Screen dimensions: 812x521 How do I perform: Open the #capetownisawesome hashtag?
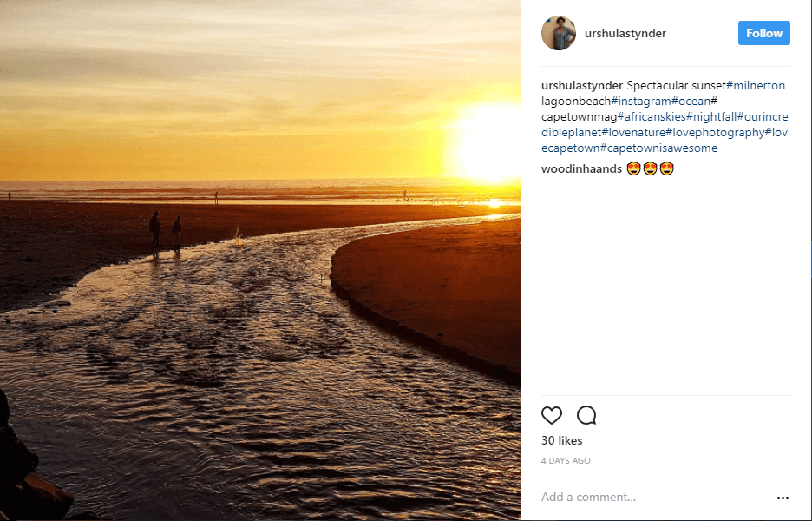click(x=658, y=148)
